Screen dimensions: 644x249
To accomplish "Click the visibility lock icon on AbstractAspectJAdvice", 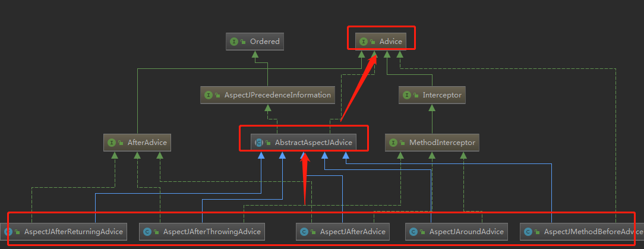I will point(268,143).
